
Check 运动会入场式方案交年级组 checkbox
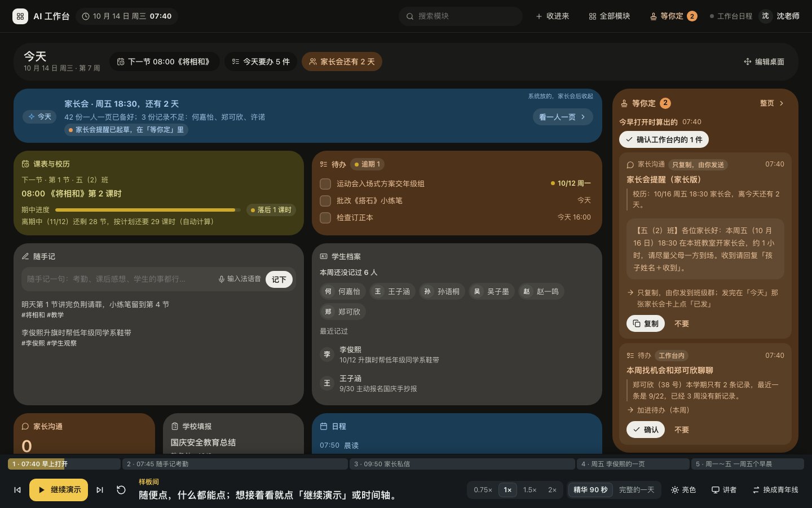click(x=325, y=184)
